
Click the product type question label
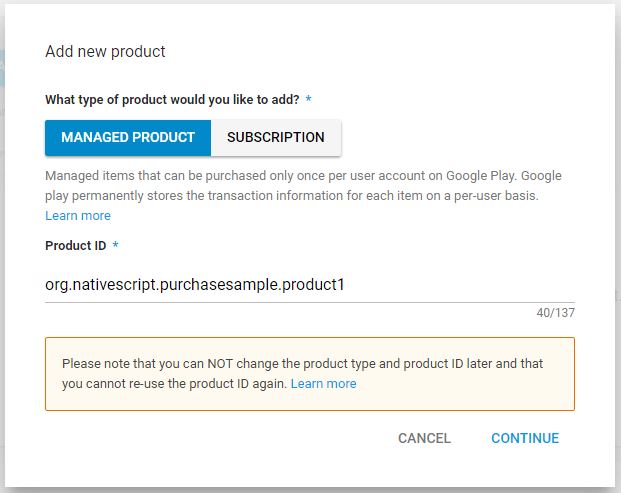172,99
